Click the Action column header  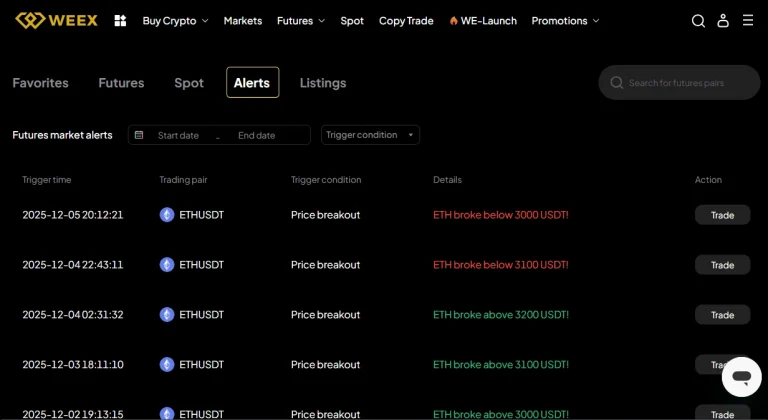(708, 180)
